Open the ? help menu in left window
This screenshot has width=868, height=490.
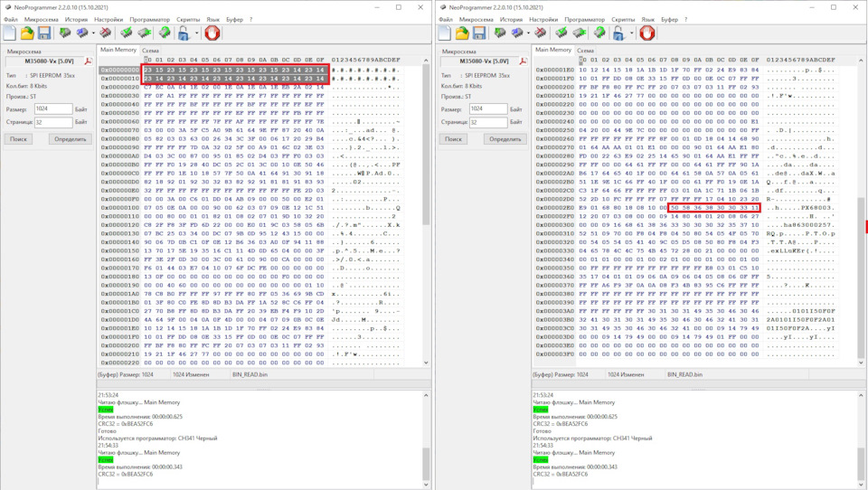click(250, 19)
